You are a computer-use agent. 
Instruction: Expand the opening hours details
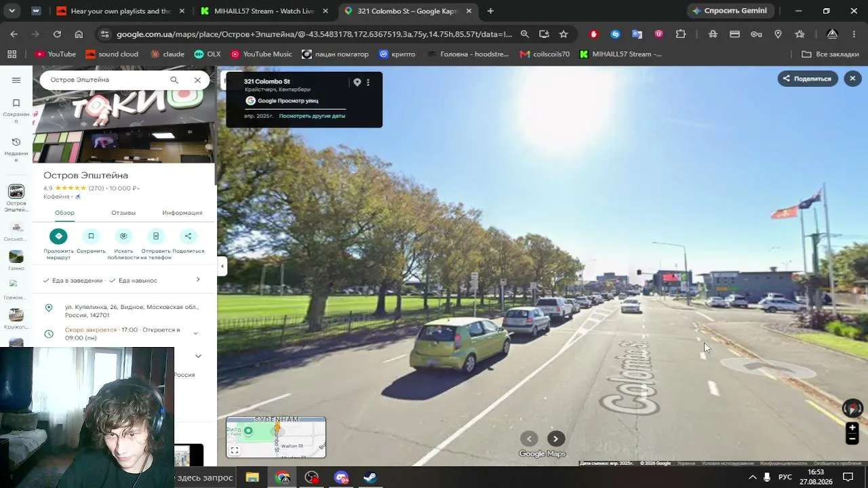click(x=195, y=333)
